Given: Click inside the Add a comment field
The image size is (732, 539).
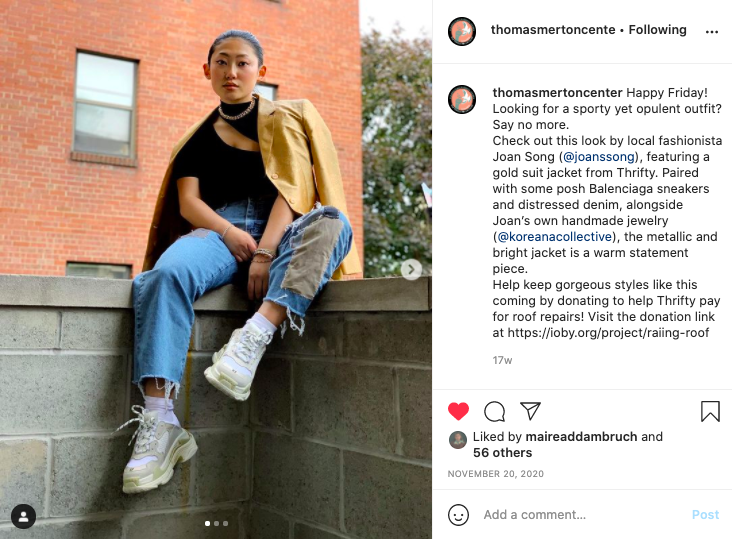Looking at the screenshot, I should tap(584, 515).
